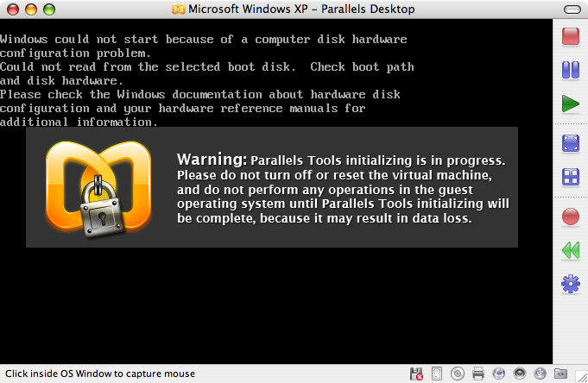Minimize the Parallels window with the yellow button
The width and height of the screenshot is (588, 383).
point(31,9)
